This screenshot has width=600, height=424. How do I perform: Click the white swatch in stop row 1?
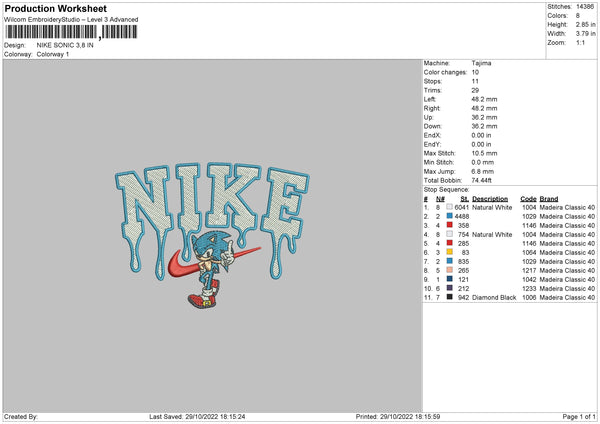[449, 207]
